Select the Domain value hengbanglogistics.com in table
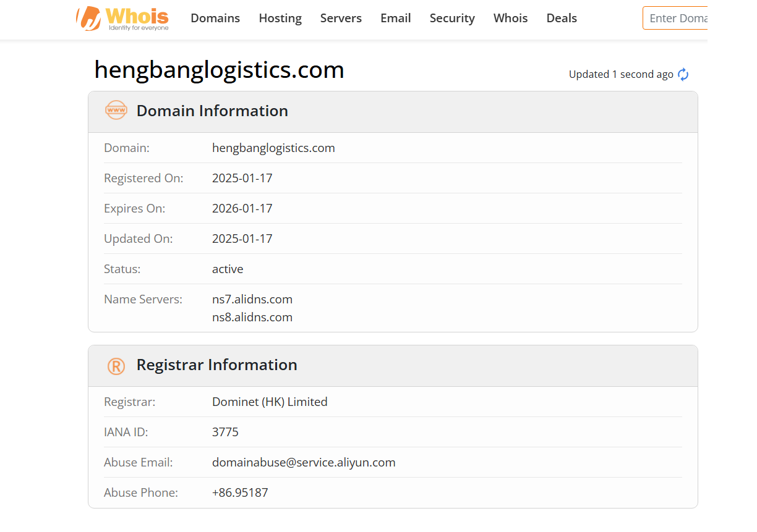Viewport: 757px width, 532px height. (x=273, y=148)
